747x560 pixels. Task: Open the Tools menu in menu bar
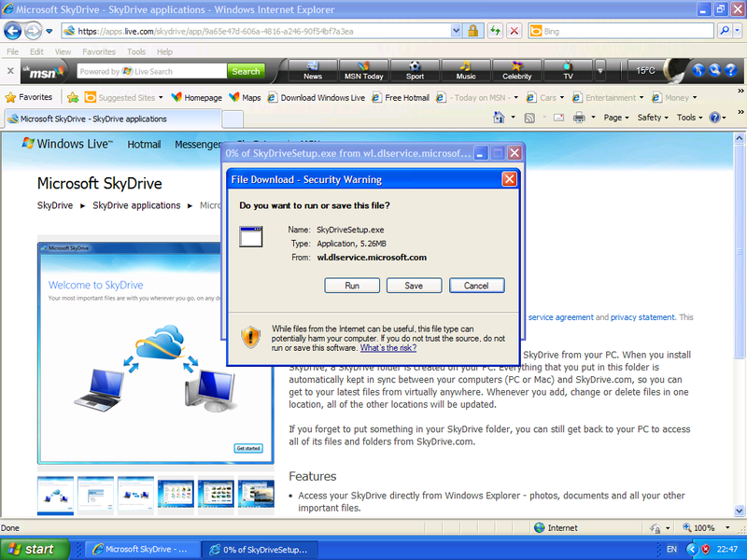tap(136, 52)
